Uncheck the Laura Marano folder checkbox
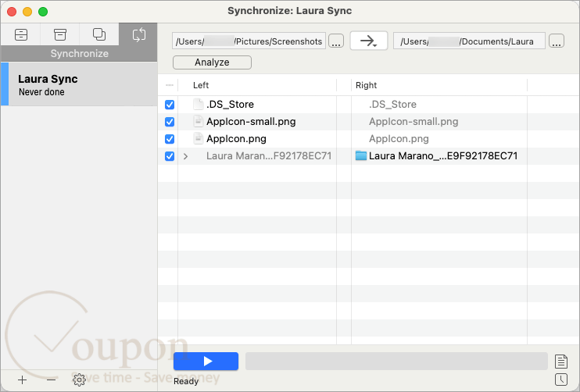This screenshot has height=392, width=580. (x=170, y=156)
